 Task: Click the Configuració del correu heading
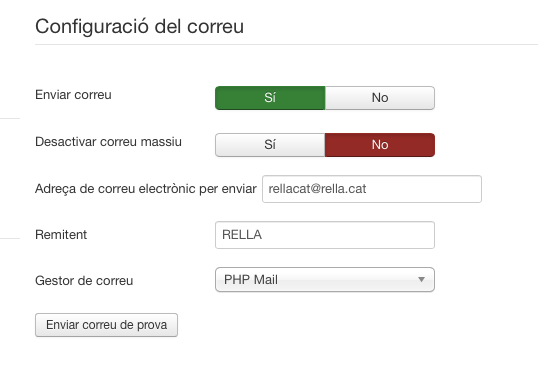tap(139, 27)
